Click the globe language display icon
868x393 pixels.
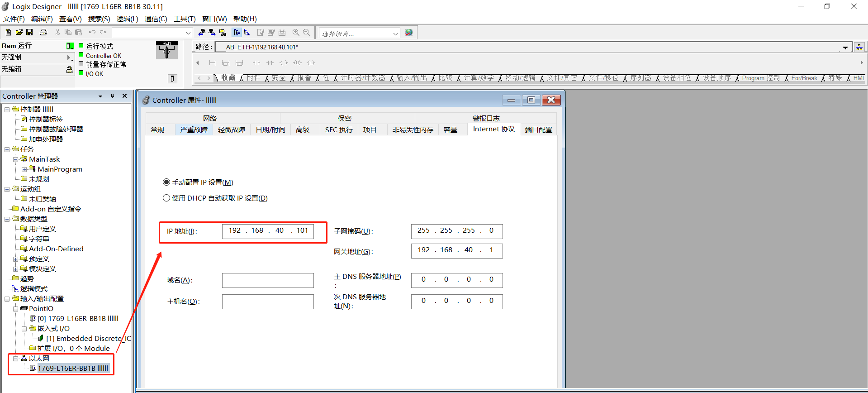click(409, 33)
